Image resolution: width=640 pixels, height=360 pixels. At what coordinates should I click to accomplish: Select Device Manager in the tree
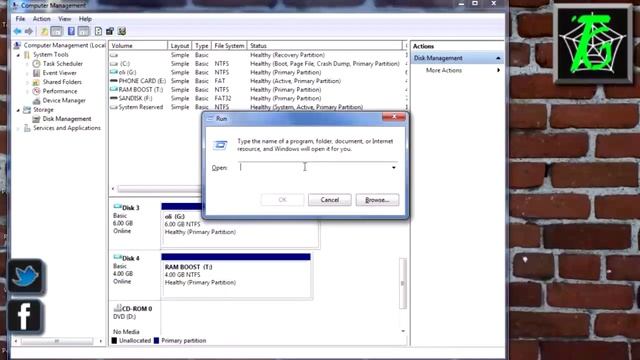pos(64,100)
